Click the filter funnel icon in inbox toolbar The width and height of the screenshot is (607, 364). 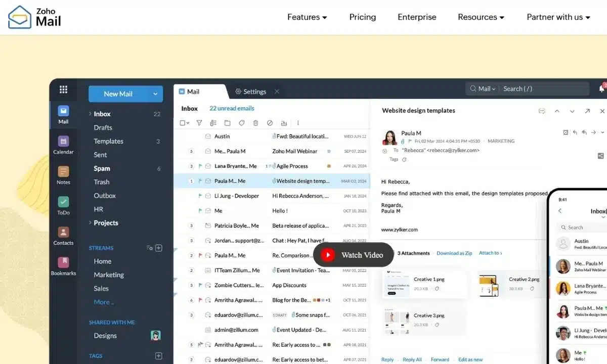[x=199, y=123]
